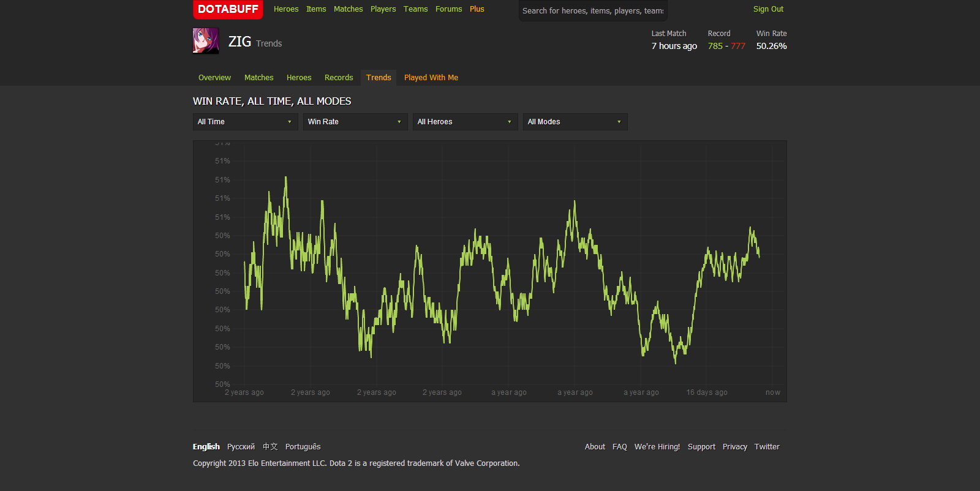The image size is (980, 491).
Task: Switch to the Records tab
Action: 339,78
